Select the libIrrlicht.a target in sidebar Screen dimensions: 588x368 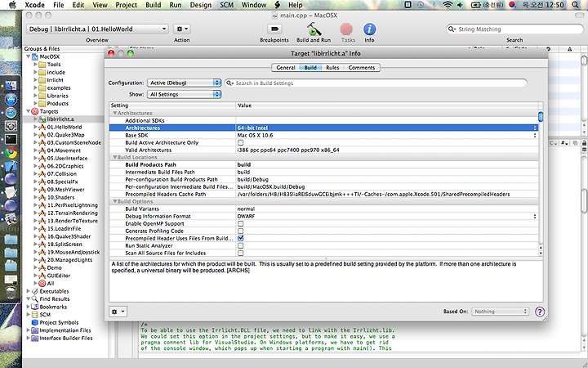pyautogui.click(x=60, y=119)
